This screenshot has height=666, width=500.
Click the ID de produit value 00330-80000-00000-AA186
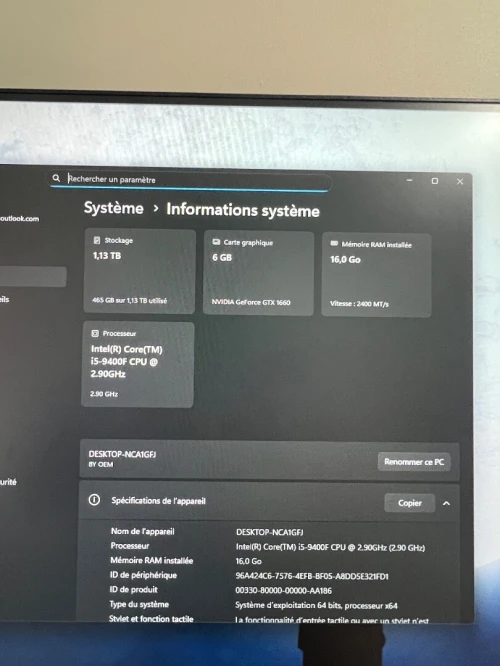point(284,590)
